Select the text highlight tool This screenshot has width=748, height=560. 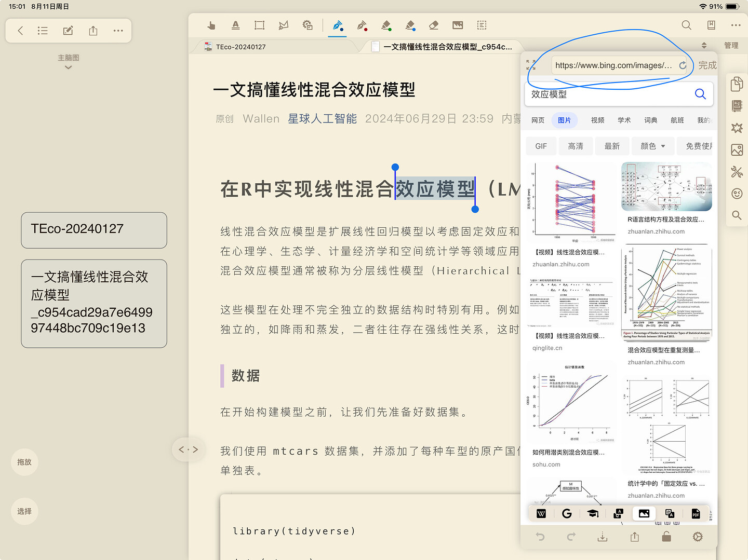pos(235,25)
